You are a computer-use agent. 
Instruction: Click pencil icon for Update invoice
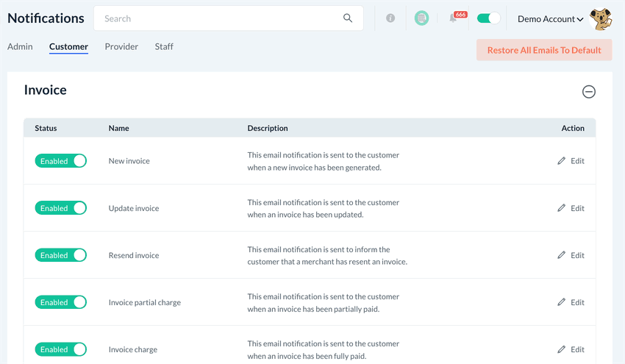point(562,208)
